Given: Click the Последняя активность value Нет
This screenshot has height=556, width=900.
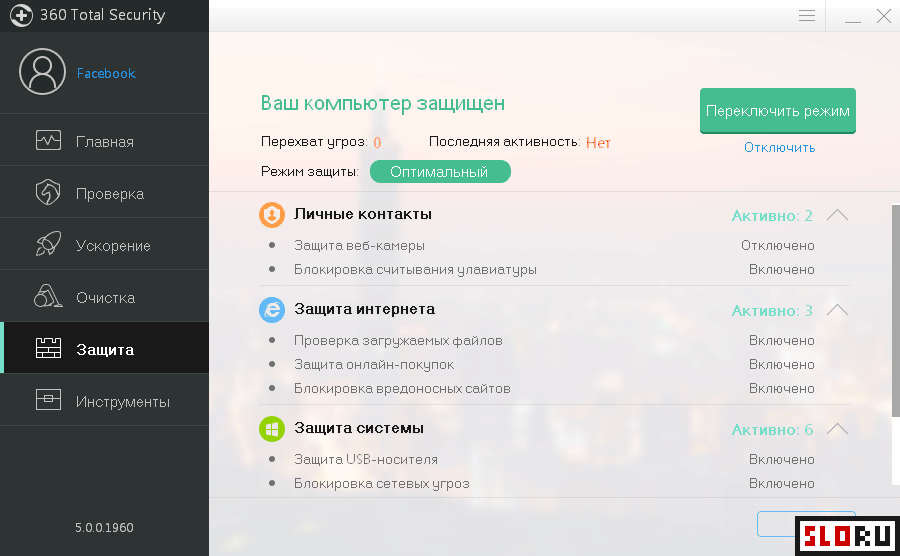Looking at the screenshot, I should click(598, 142).
